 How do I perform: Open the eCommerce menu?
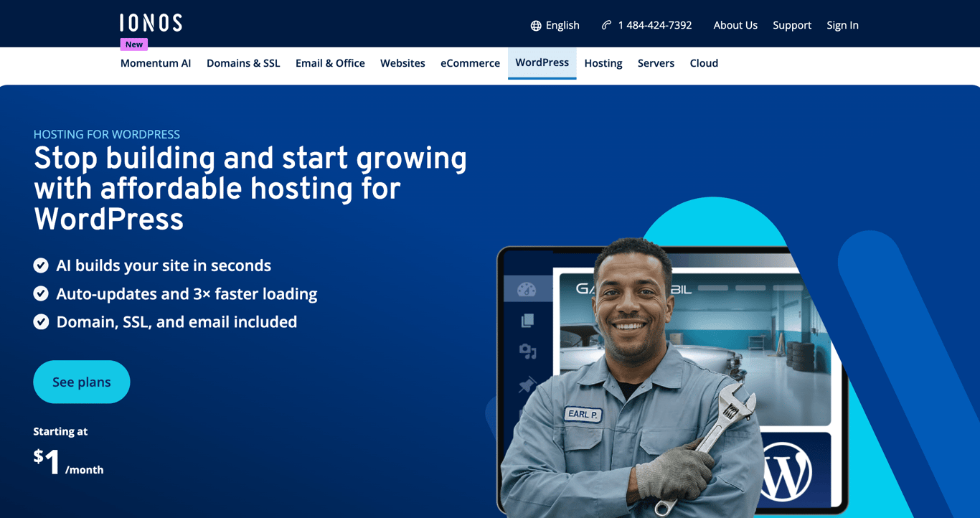pyautogui.click(x=470, y=63)
